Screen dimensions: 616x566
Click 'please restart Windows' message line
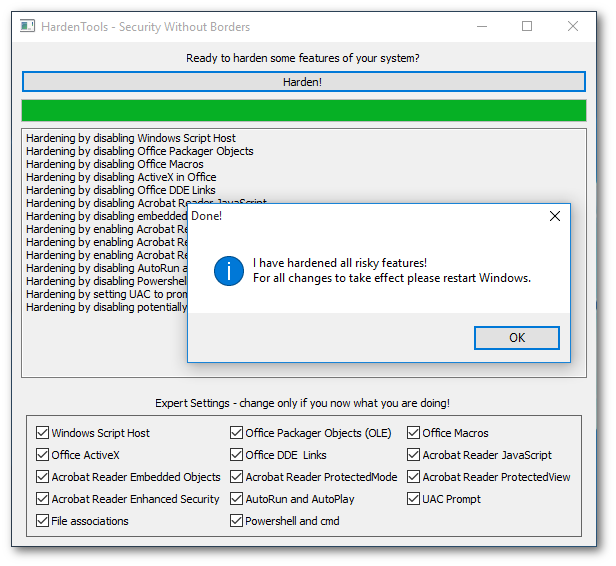coord(392,278)
